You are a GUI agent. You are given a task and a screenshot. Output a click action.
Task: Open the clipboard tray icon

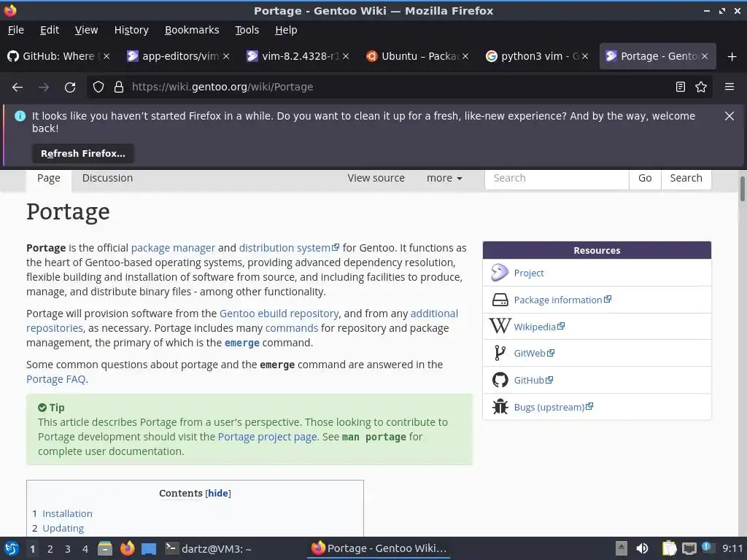click(x=670, y=548)
